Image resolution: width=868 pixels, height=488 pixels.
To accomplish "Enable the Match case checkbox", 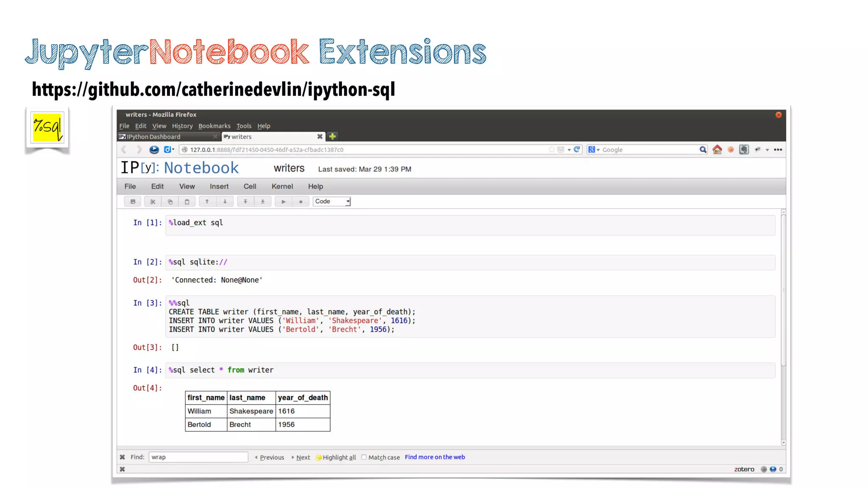I will (x=364, y=457).
